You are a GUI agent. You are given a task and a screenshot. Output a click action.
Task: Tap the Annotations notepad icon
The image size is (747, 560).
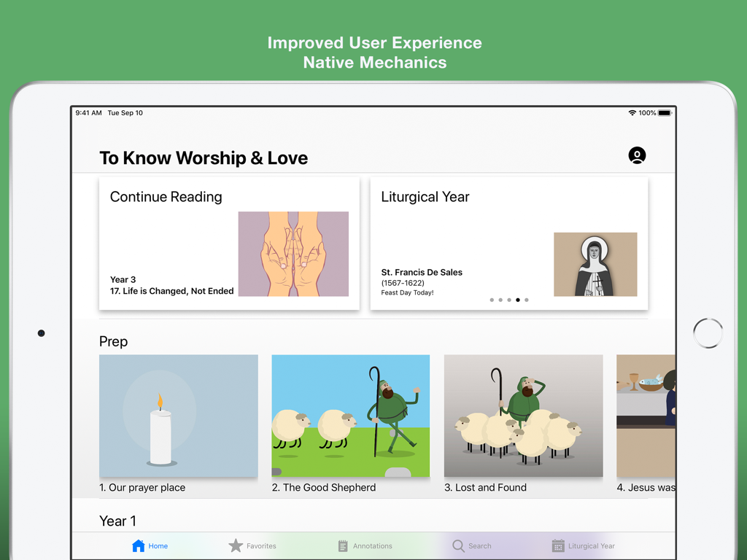tap(343, 545)
